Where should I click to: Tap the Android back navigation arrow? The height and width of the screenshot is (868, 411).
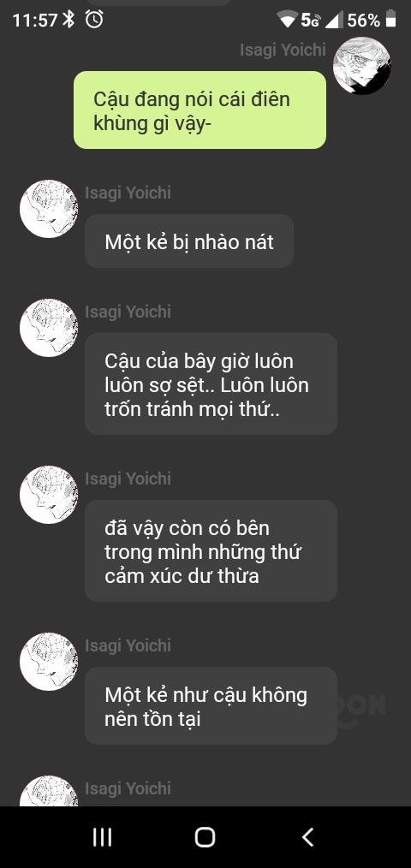pos(308,837)
